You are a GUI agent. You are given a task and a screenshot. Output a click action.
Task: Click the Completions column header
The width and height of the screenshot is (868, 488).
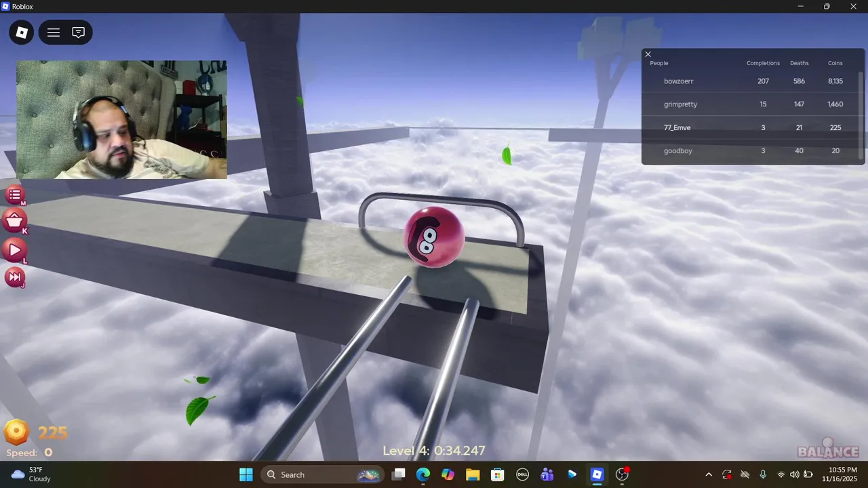pyautogui.click(x=763, y=63)
